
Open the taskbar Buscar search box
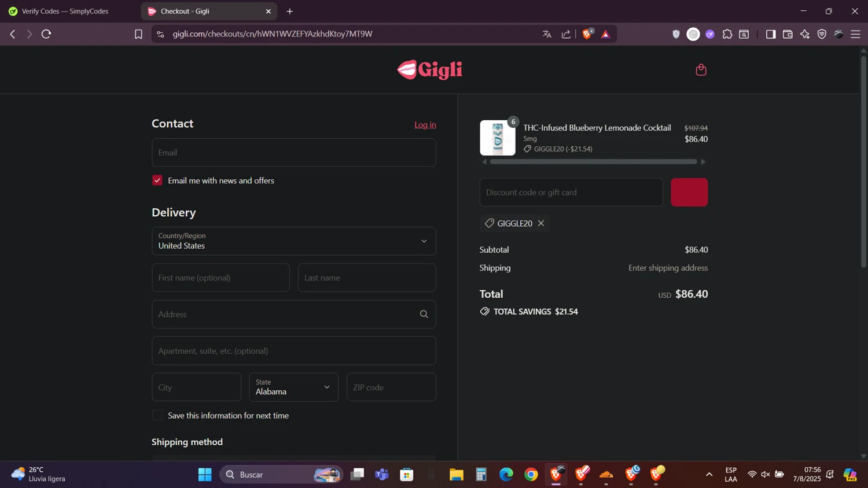click(281, 475)
